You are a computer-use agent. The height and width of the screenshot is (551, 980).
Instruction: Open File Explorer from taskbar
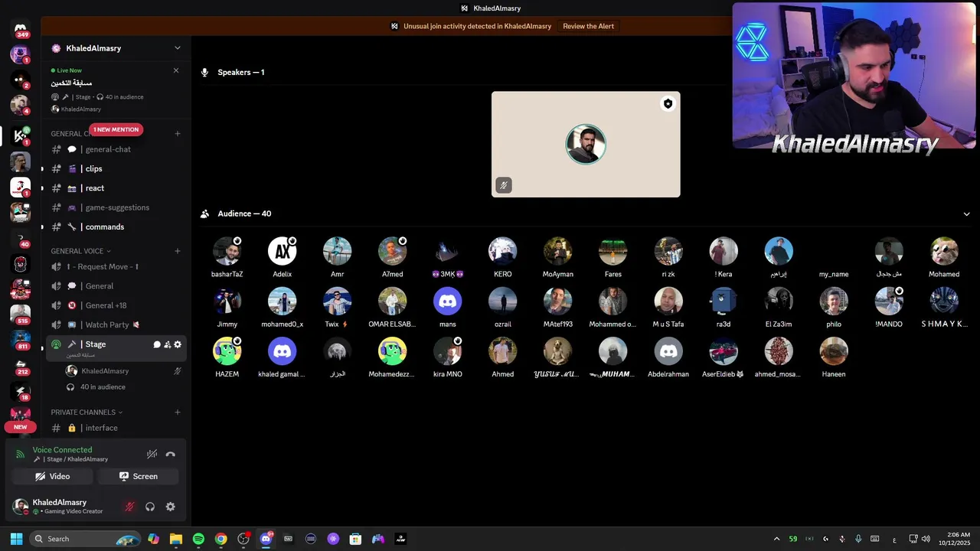(x=175, y=539)
